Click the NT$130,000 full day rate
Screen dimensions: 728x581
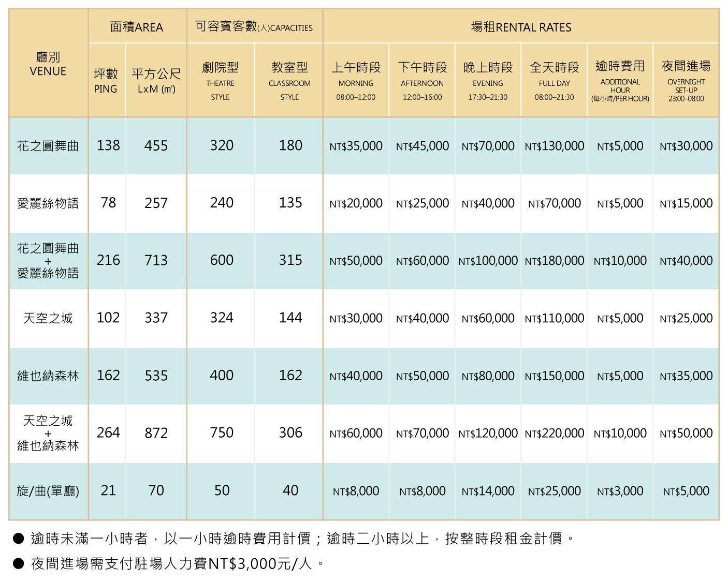(554, 146)
